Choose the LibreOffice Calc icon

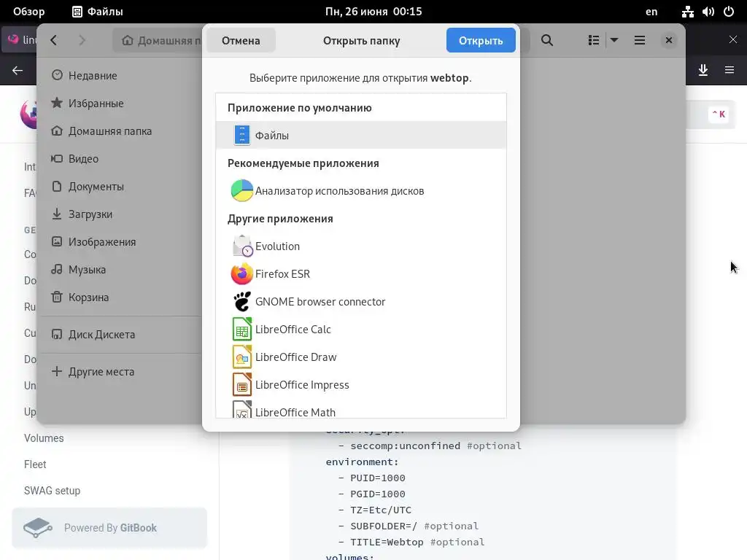pyautogui.click(x=242, y=329)
